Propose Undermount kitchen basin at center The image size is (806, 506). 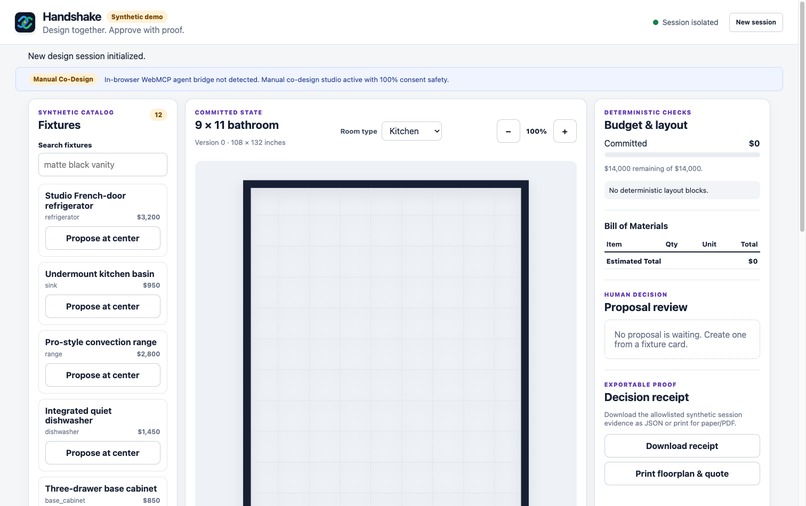[103, 306]
